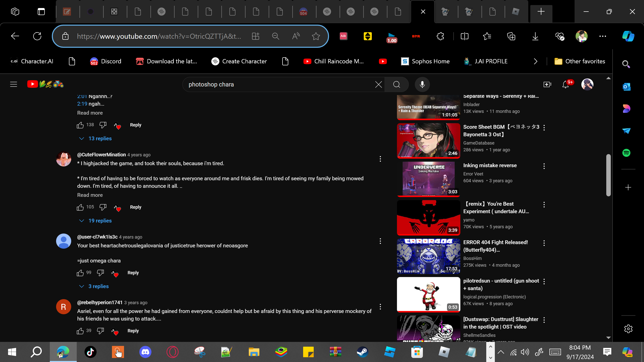The image size is (644, 362).
Task: Reply to the @user-cl7wk1ls3c comment
Action: (x=133, y=273)
